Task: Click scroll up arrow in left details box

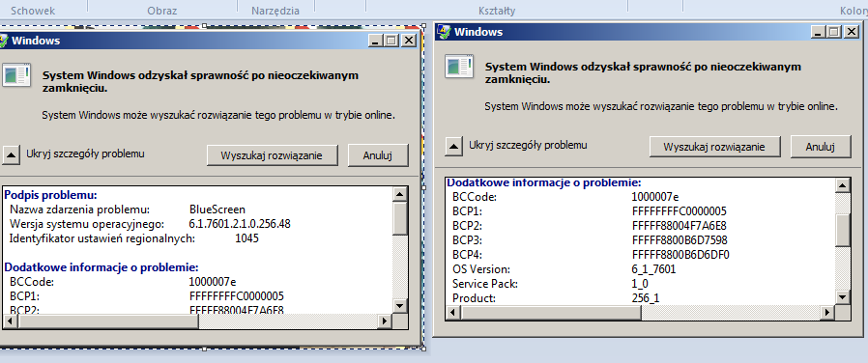Action: coord(400,194)
